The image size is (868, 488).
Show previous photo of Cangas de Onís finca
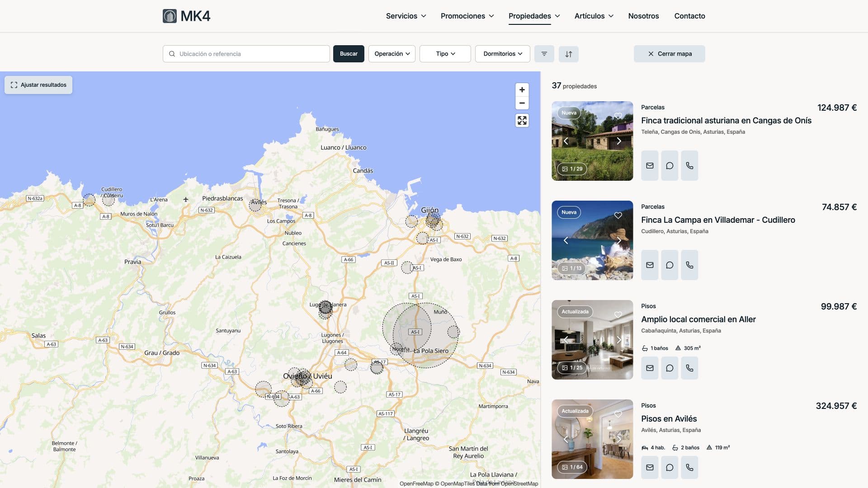[566, 141]
